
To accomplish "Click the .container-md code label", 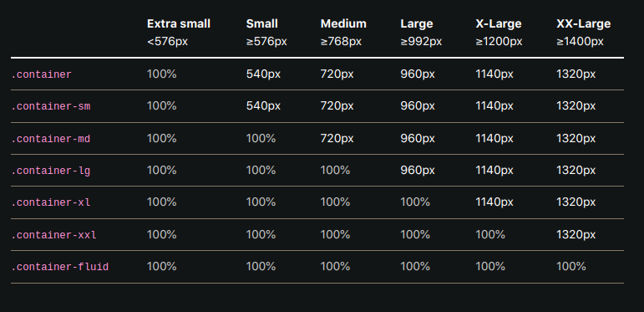I will coord(50,139).
